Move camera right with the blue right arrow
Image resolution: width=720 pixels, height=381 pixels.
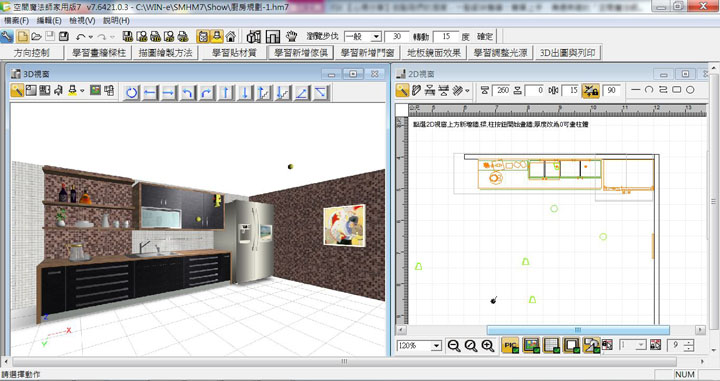(169, 93)
